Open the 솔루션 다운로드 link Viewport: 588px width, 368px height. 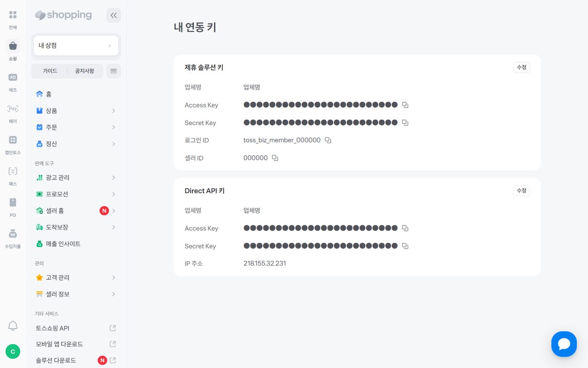coord(76,360)
